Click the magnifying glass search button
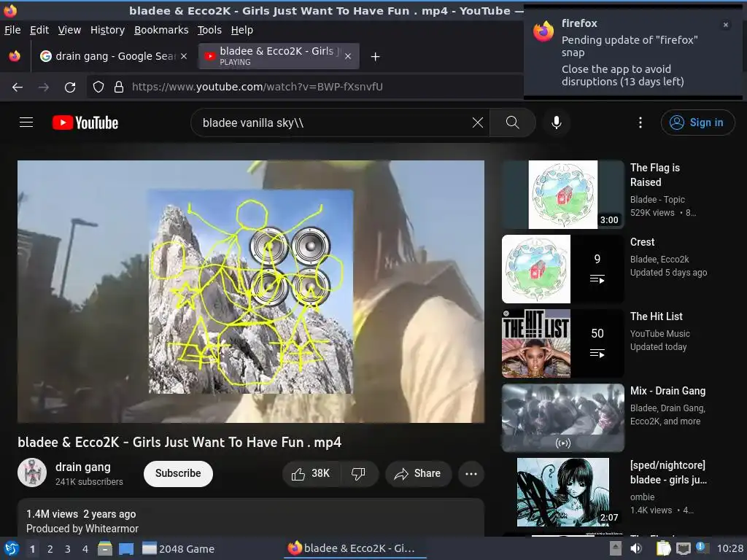Image resolution: width=747 pixels, height=560 pixels. click(512, 122)
